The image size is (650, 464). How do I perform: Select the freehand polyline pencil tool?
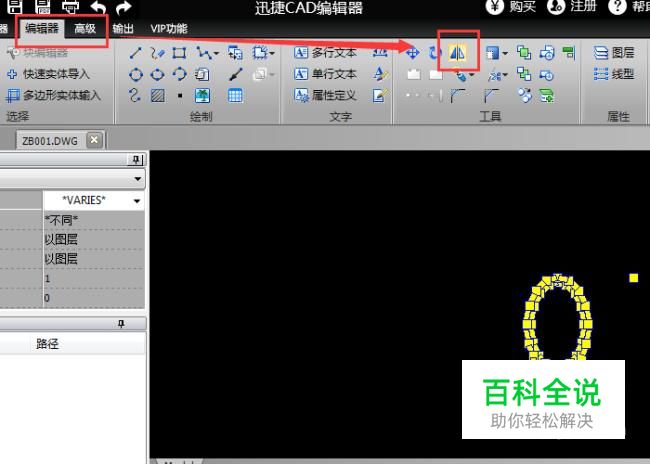tap(158, 53)
